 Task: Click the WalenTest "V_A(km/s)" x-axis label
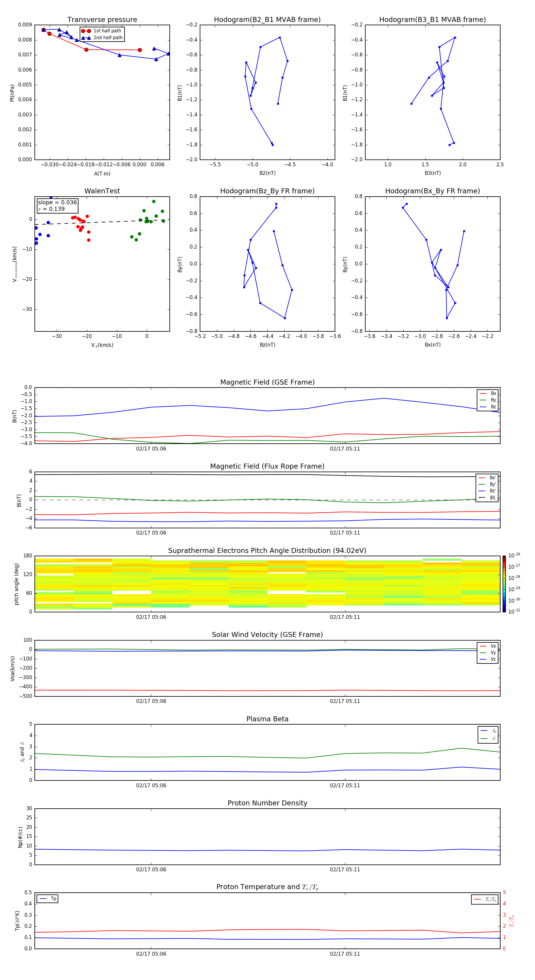(x=102, y=345)
